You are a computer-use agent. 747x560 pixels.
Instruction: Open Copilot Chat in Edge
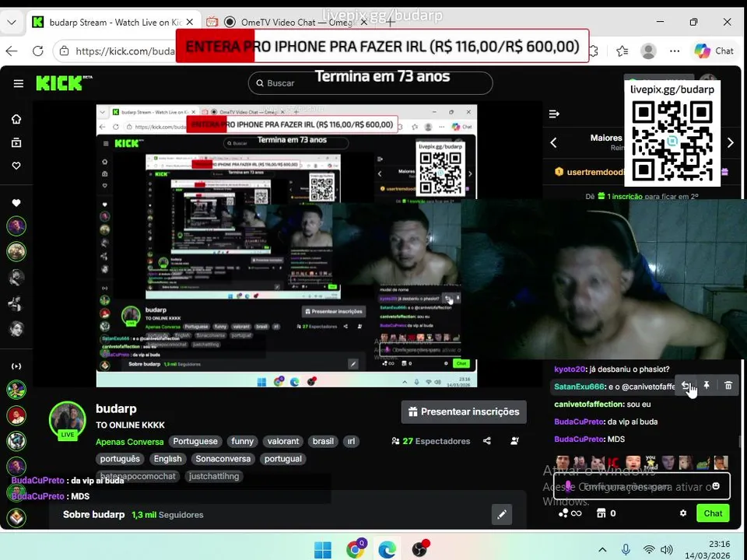coord(714,51)
